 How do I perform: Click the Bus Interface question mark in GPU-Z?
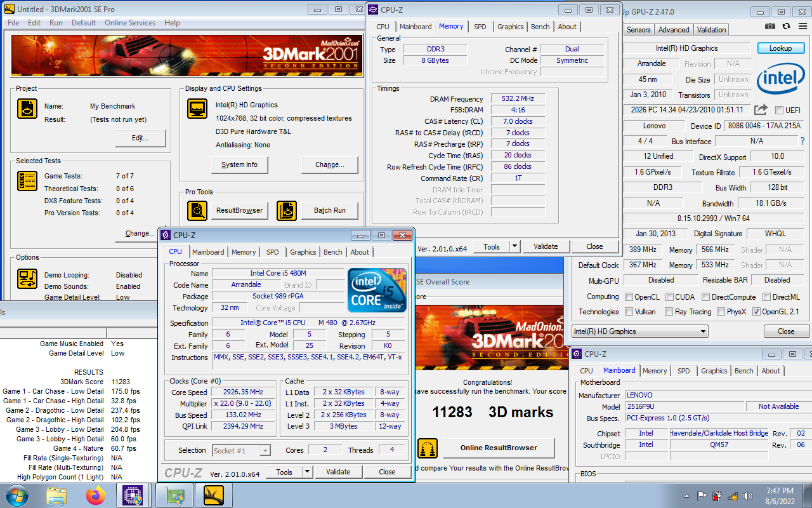click(802, 141)
